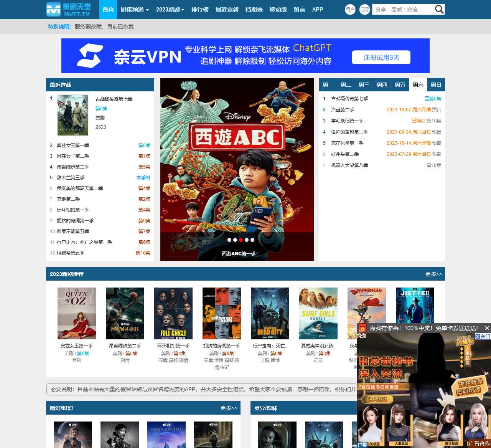
Task: Open 洛基第二季 in Saturday schedule
Action: tap(343, 110)
